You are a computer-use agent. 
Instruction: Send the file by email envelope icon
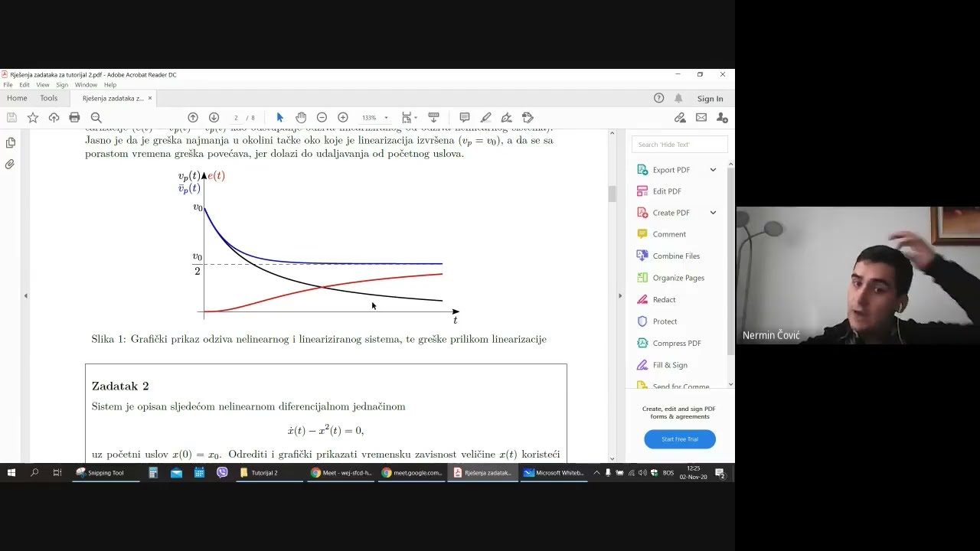(x=701, y=117)
